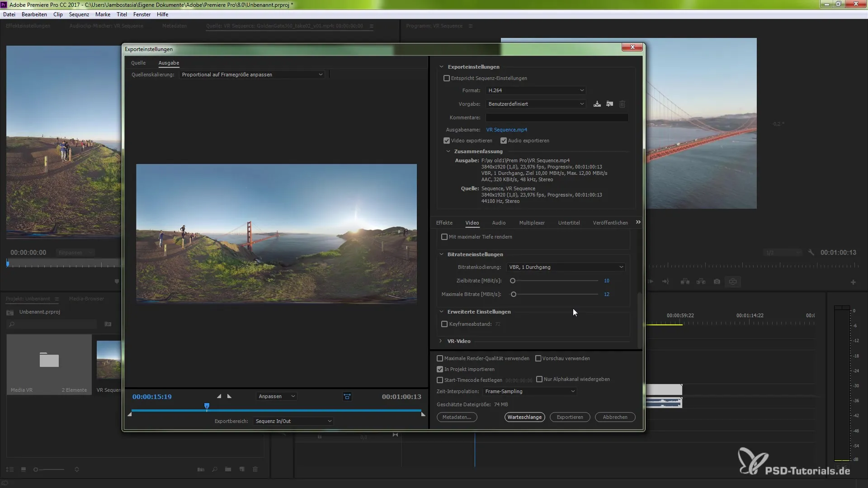Switch to the Multiplexer tab
The image size is (868, 488).
point(532,223)
